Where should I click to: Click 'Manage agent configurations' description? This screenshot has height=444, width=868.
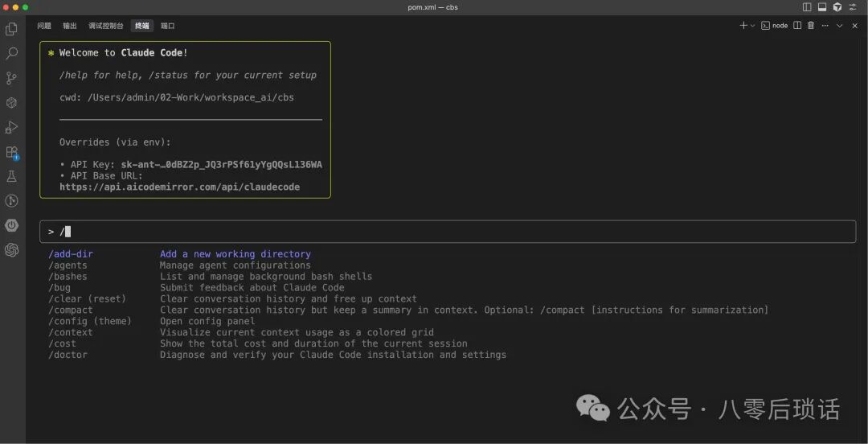point(235,265)
